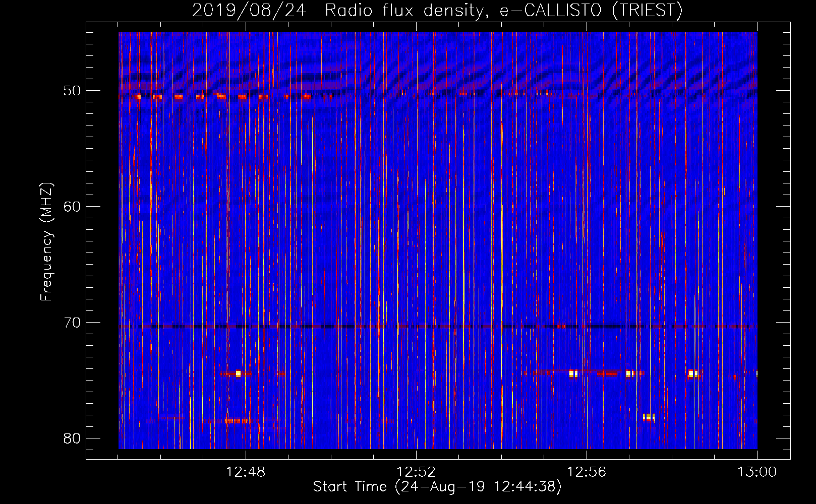Image resolution: width=816 pixels, height=504 pixels.
Task: Click the 12:56 time tick label
Action: pyautogui.click(x=587, y=472)
